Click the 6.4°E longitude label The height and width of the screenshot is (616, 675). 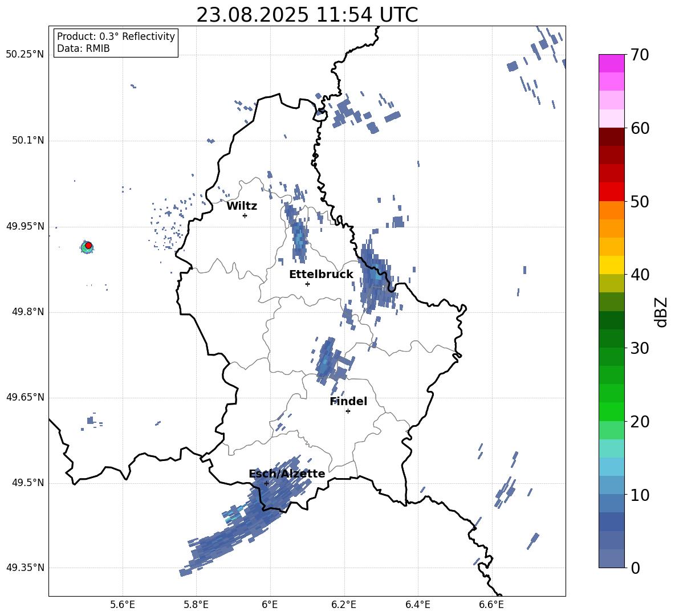(x=417, y=605)
